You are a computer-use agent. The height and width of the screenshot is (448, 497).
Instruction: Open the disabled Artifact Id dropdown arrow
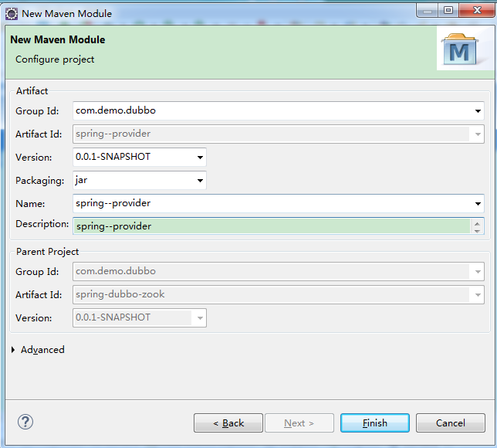[x=478, y=134]
